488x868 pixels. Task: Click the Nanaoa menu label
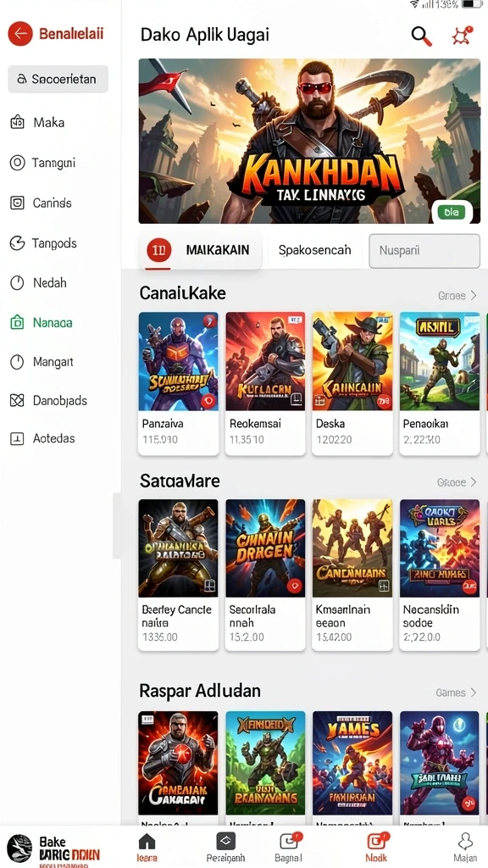[53, 322]
